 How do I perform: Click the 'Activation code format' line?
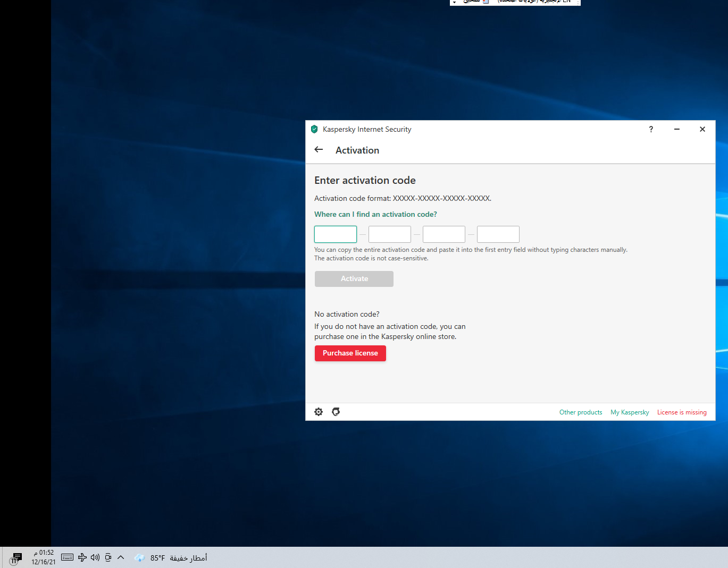pos(403,198)
